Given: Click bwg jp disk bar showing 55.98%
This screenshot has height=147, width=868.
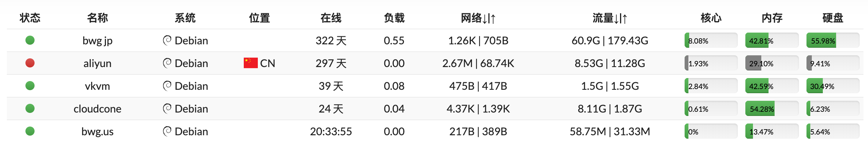Looking at the screenshot, I should point(833,41).
